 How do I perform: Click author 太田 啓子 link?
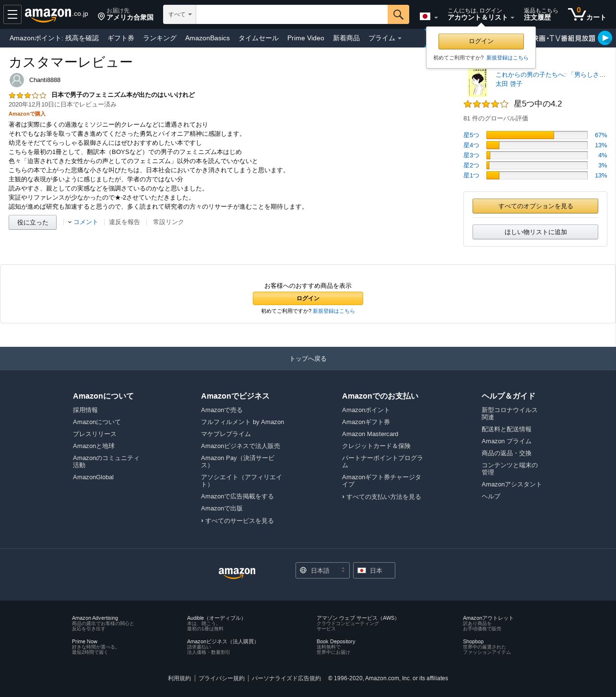click(509, 84)
